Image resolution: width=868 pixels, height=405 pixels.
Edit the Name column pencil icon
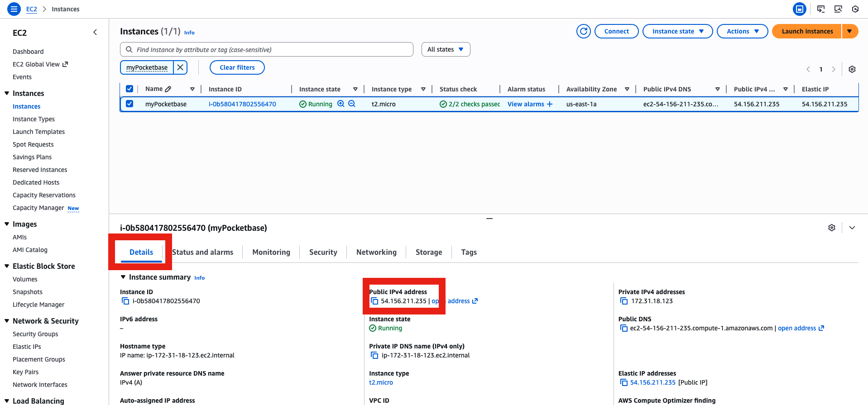click(168, 89)
